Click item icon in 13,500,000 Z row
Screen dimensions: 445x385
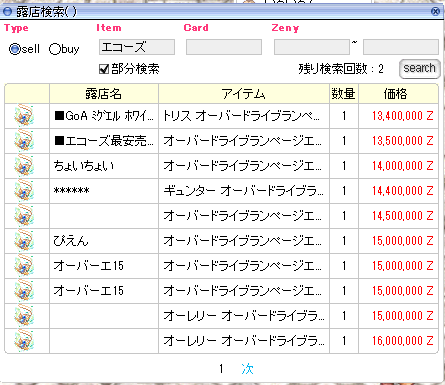[24, 141]
